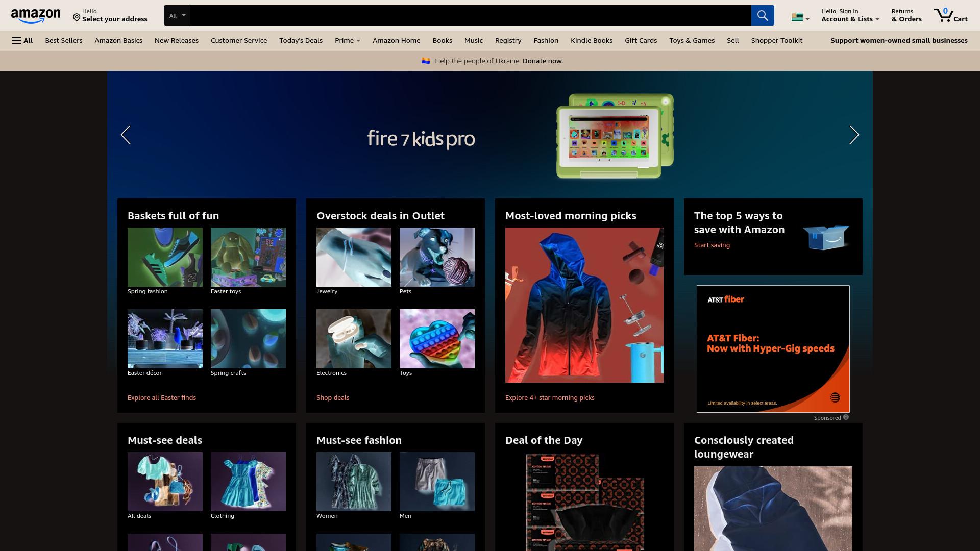Open Returns & Orders
This screenshot has height=551, width=980.
click(906, 15)
